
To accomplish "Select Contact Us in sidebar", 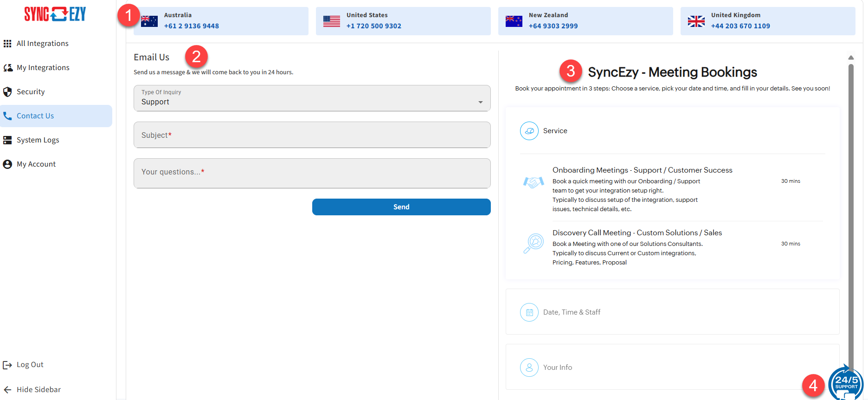I will pyautogui.click(x=56, y=116).
